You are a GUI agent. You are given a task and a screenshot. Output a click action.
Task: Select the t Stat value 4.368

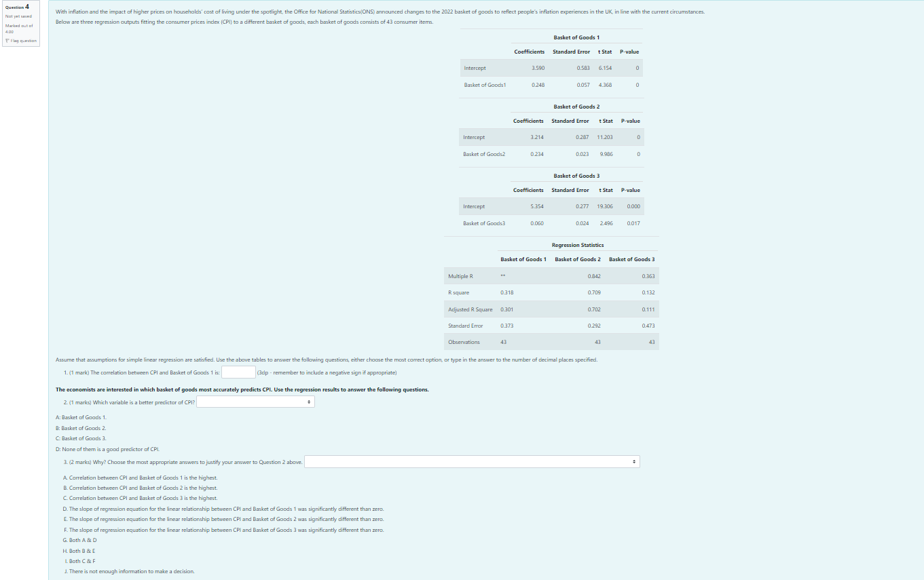click(605, 85)
